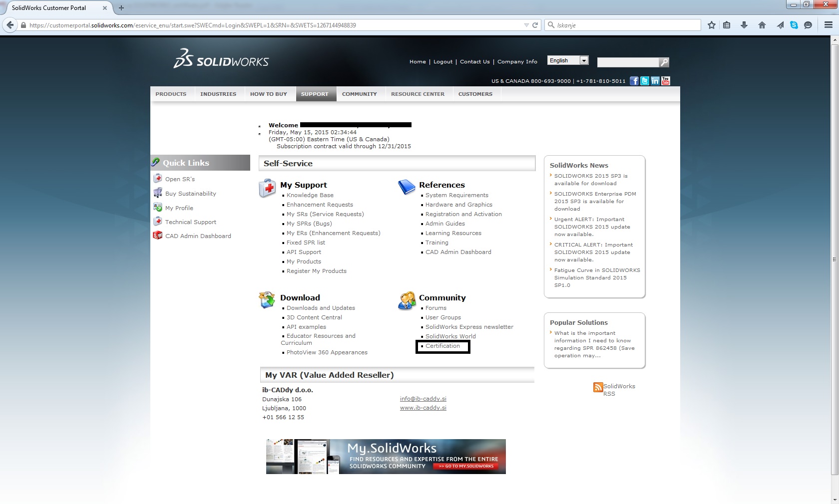Open the Certification link under Community
The image size is (839, 504).
click(442, 346)
